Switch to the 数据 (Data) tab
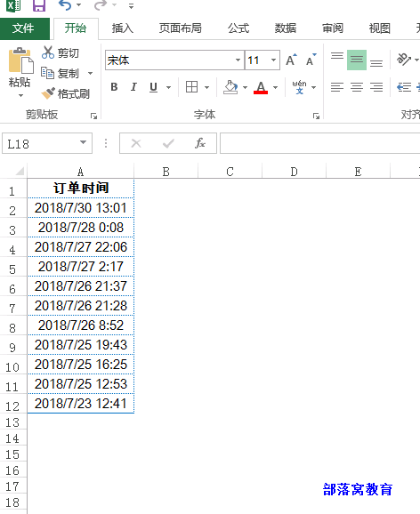 pyautogui.click(x=285, y=28)
